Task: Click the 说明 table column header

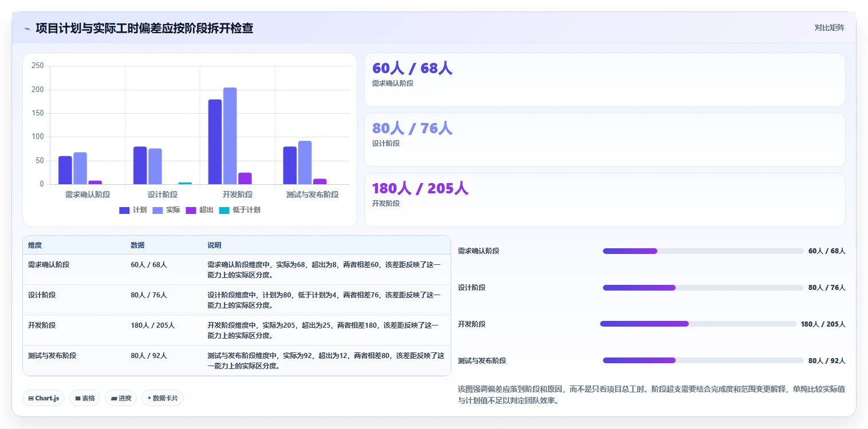Action: 214,245
